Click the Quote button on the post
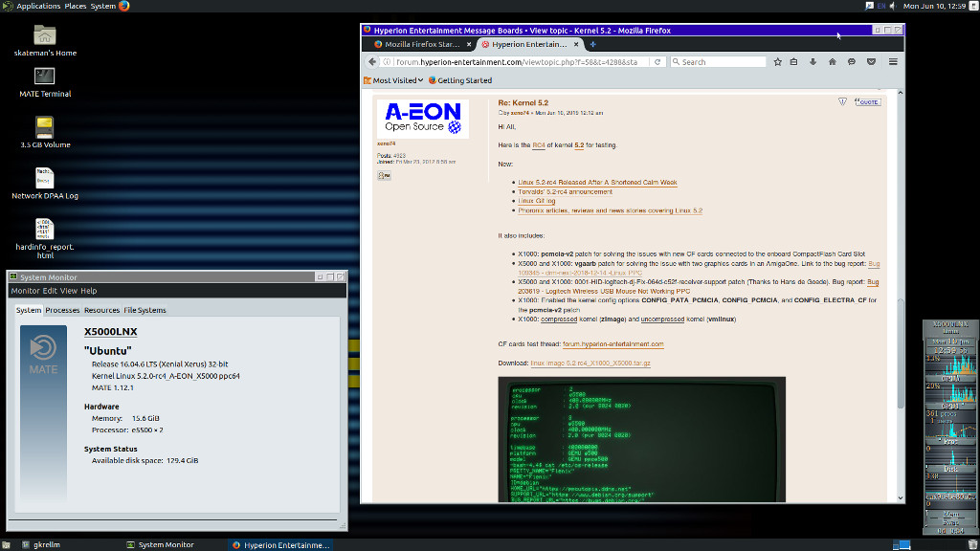 coord(867,101)
